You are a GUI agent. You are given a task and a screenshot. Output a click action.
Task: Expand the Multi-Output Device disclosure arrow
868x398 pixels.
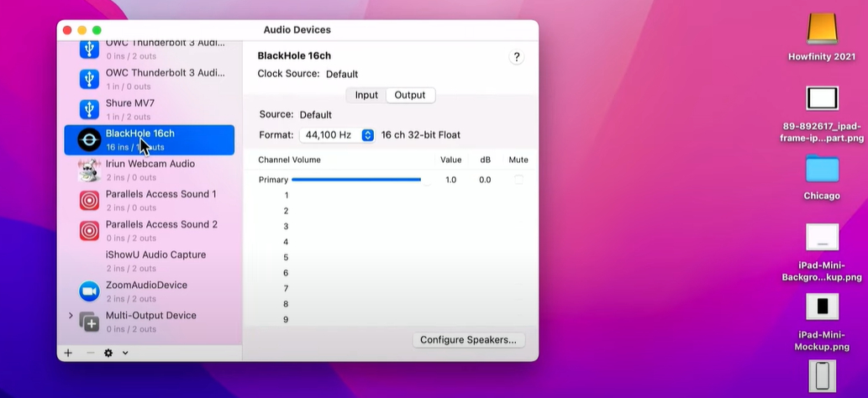(x=71, y=316)
